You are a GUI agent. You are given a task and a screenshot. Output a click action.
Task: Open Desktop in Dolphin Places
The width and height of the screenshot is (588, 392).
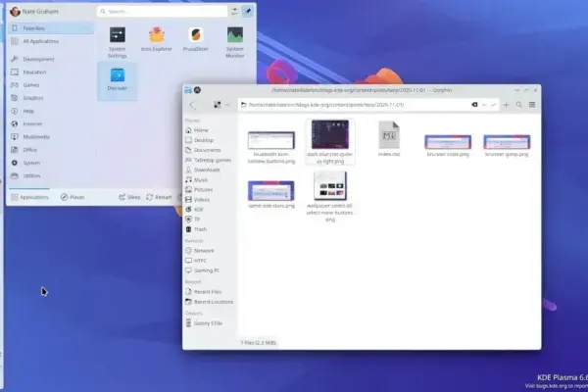210,140
